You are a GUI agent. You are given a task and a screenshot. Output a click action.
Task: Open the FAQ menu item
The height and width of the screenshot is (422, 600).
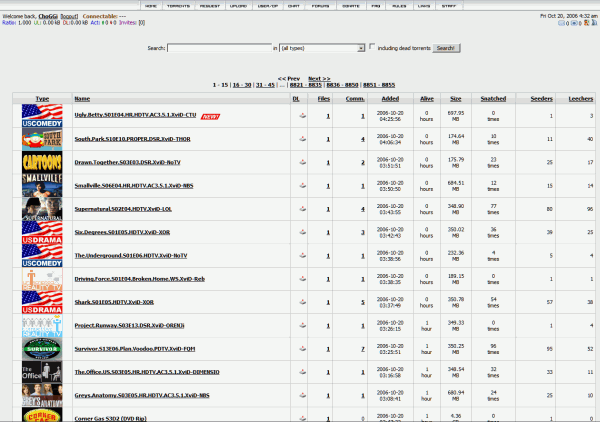376,6
